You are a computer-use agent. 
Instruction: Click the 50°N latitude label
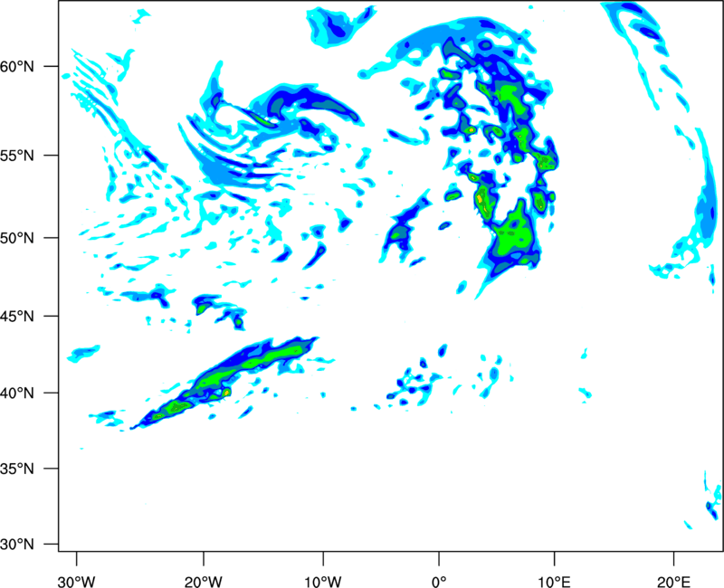[17, 238]
